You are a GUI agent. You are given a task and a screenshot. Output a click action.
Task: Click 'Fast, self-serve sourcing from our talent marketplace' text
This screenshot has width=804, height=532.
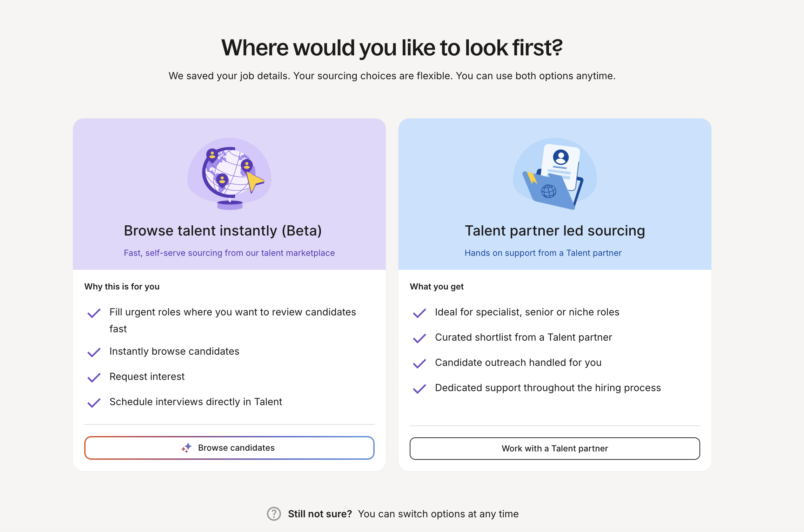click(229, 253)
